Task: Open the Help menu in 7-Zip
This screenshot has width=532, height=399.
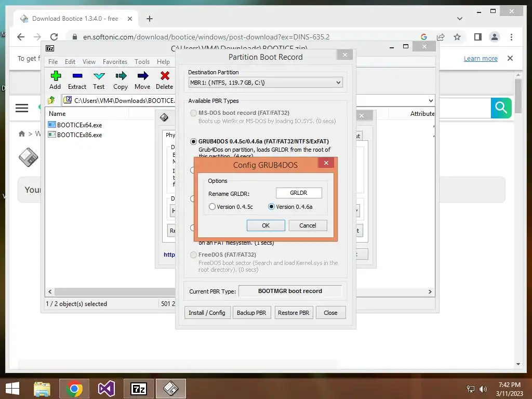Action: (x=163, y=62)
